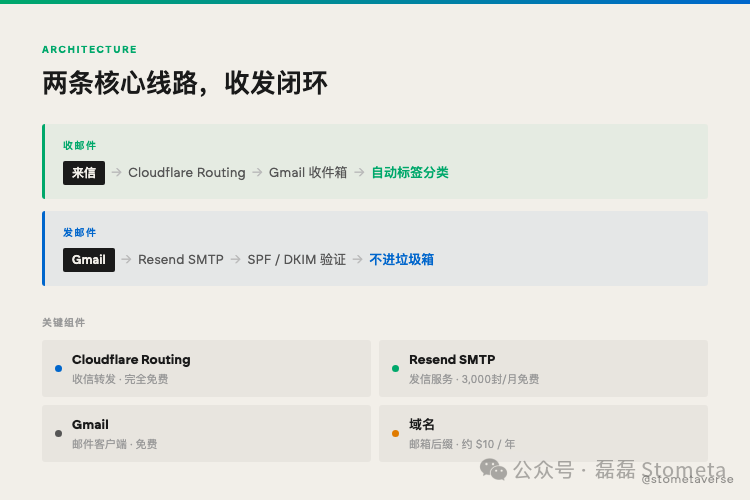Click Gmail 收件箱 step
Screen dimensions: 750x500
(x=308, y=173)
